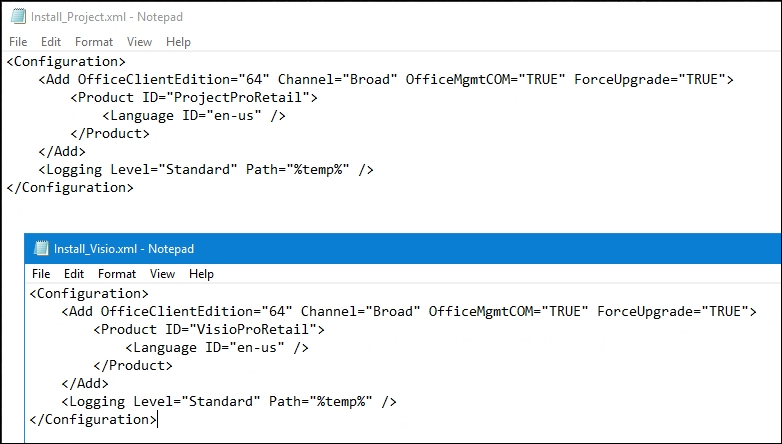The image size is (782, 444).
Task: Click Logging Level line in Project file
Action: pos(206,170)
